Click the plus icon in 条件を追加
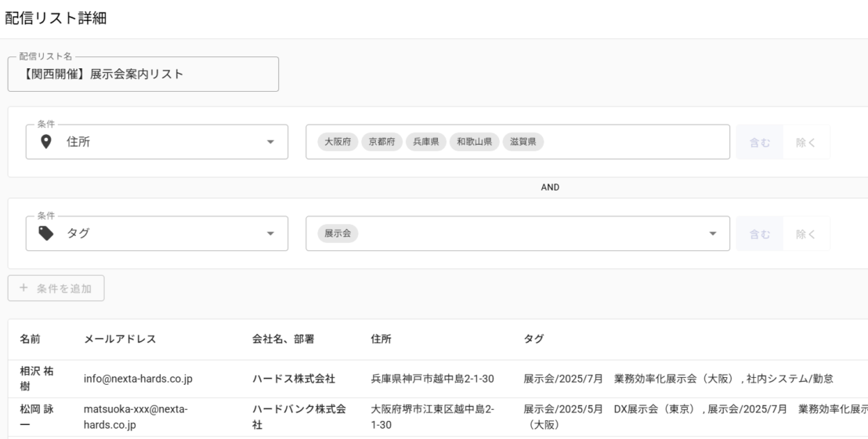This screenshot has height=439, width=868. [23, 288]
